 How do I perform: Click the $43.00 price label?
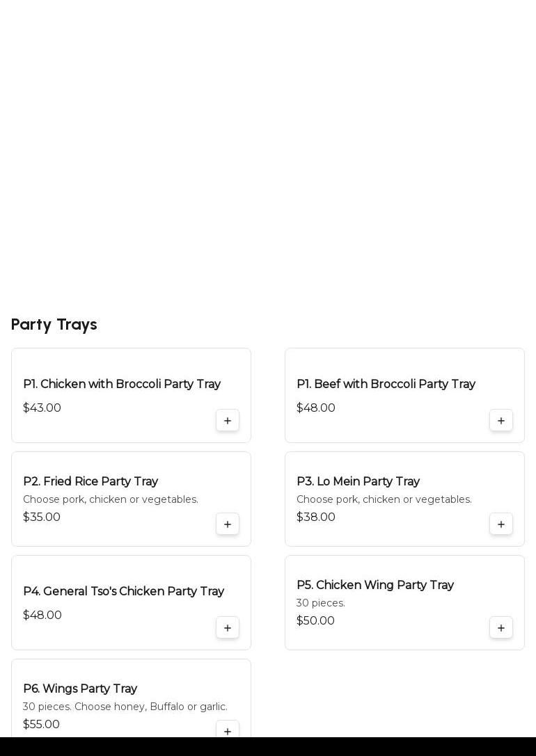(x=42, y=408)
